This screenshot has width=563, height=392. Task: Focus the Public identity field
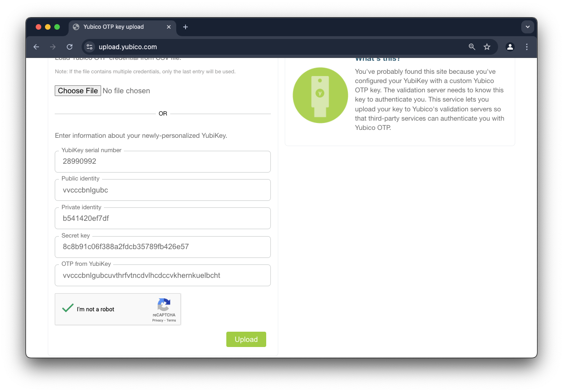point(163,190)
